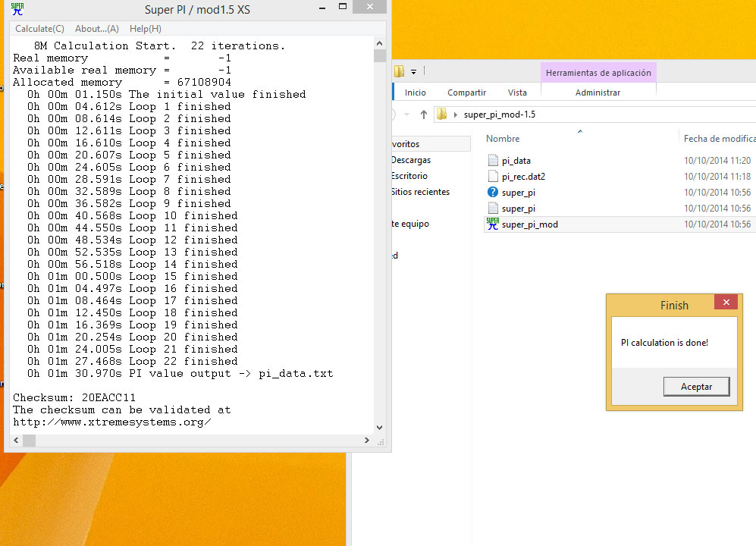Open the About...(A) menu
The width and height of the screenshot is (756, 546).
97,29
